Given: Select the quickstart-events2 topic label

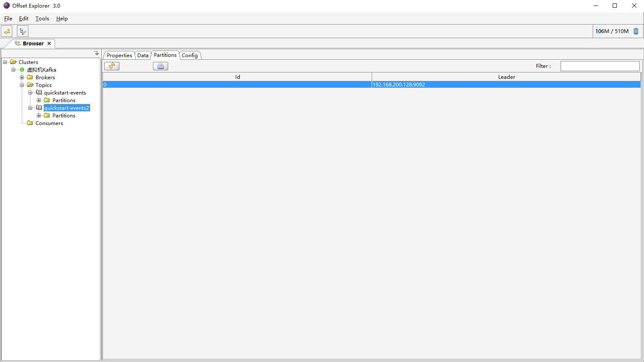Looking at the screenshot, I should coord(67,108).
